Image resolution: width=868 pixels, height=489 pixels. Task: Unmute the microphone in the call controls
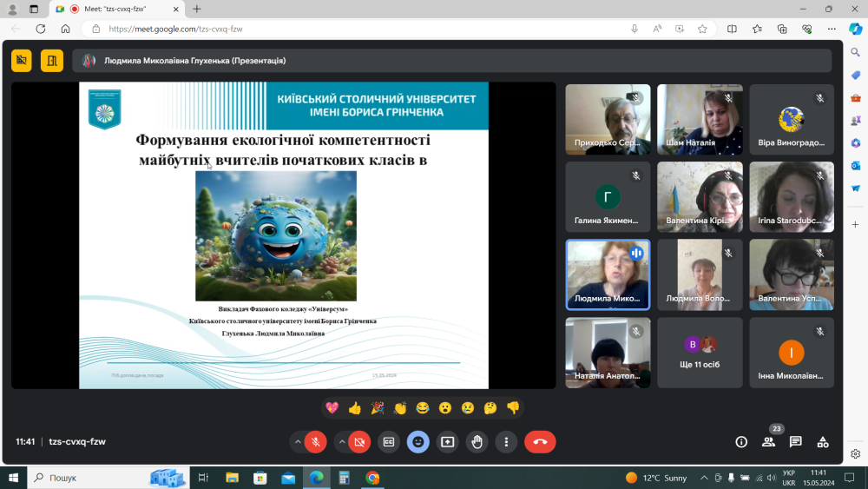click(316, 441)
